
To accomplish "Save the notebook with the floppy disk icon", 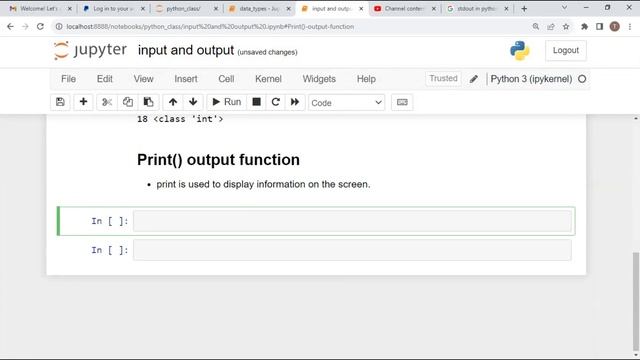I will coord(60,102).
